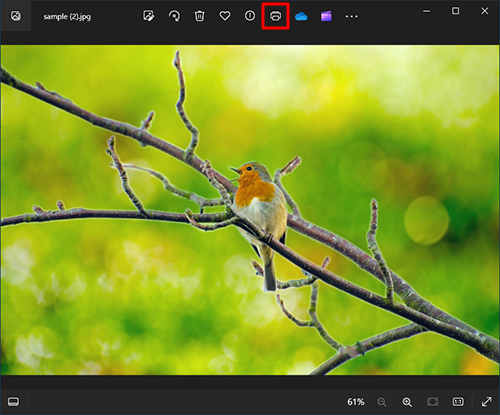500x415 pixels.
Task: Open the file info panel icon
Action: click(250, 16)
